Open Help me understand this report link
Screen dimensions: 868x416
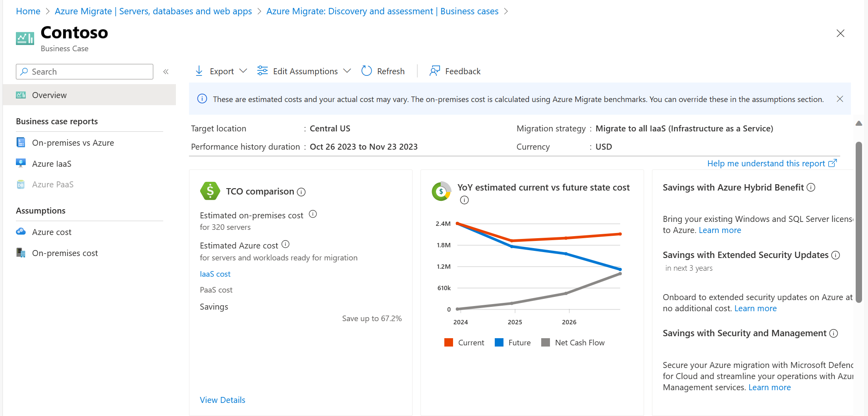[766, 164]
